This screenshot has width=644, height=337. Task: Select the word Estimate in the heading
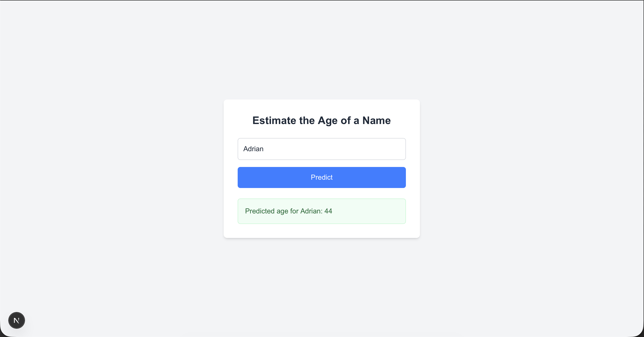pos(274,121)
